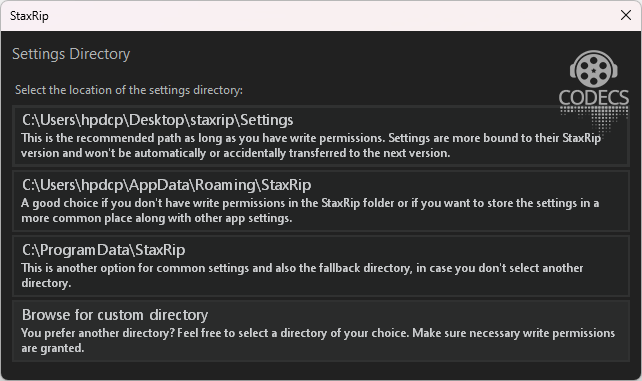Click the 'Select the location' instruction label

pyautogui.click(x=129, y=90)
